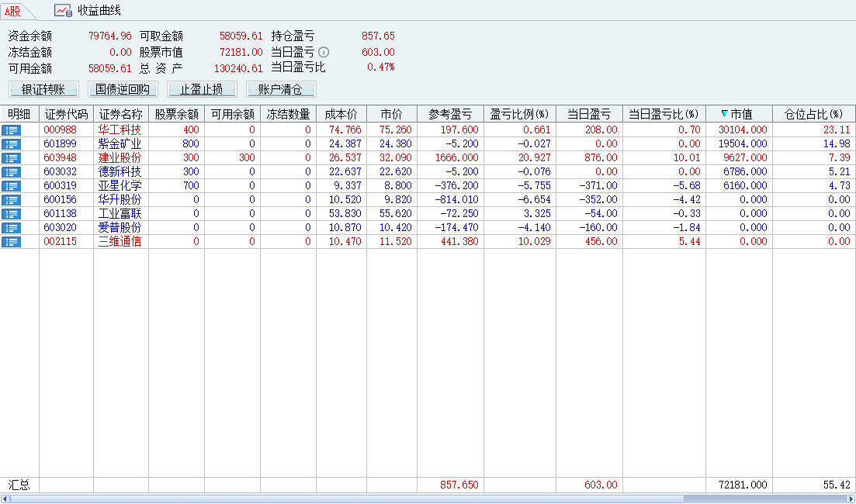The width and height of the screenshot is (856, 504).
Task: Click the 银证转账 button
Action: 43,89
